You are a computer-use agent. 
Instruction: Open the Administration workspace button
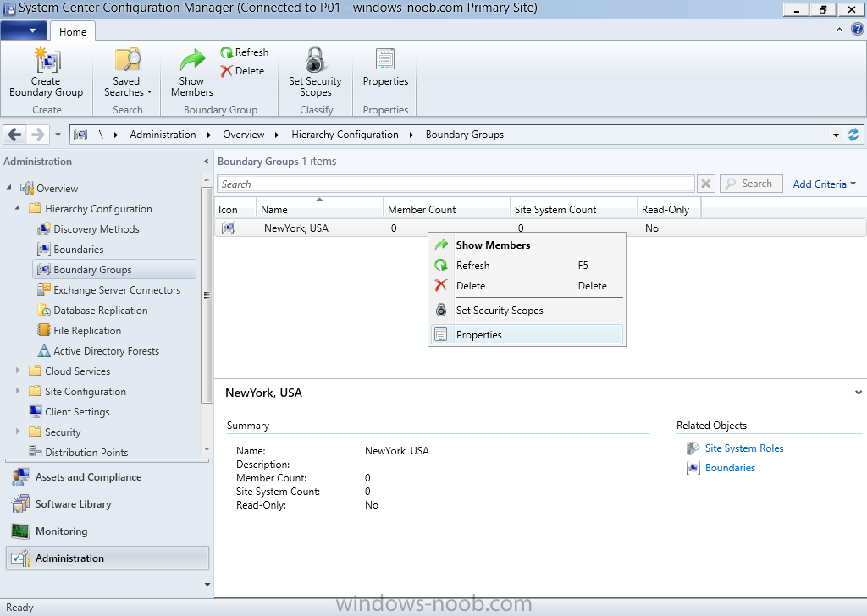(108, 558)
